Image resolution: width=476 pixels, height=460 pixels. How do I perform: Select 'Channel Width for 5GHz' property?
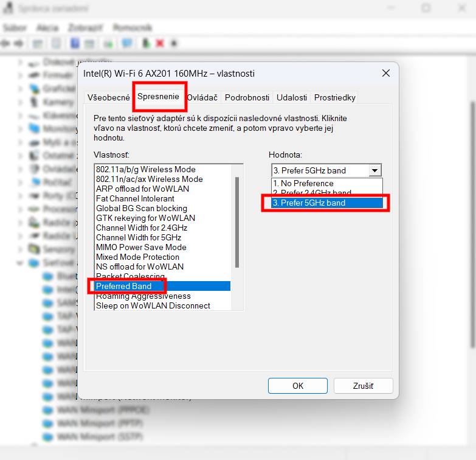click(163, 237)
